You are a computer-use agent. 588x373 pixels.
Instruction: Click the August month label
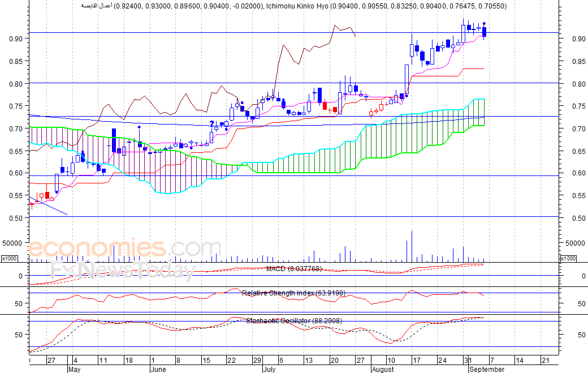[383, 369]
